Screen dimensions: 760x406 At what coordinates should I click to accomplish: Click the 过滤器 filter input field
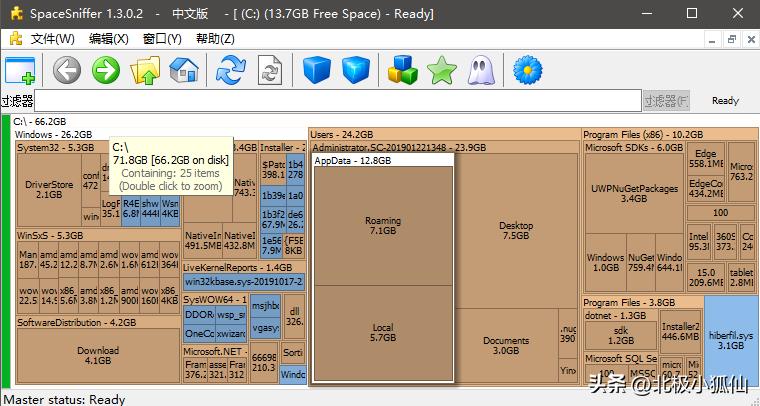tap(338, 101)
